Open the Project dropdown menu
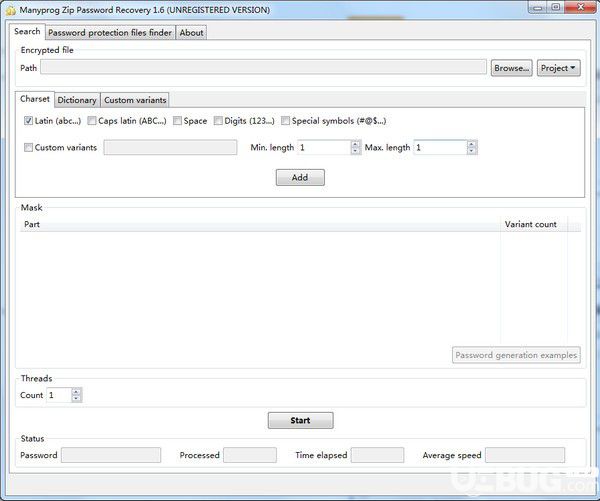Image resolution: width=600 pixels, height=501 pixels. (x=558, y=68)
